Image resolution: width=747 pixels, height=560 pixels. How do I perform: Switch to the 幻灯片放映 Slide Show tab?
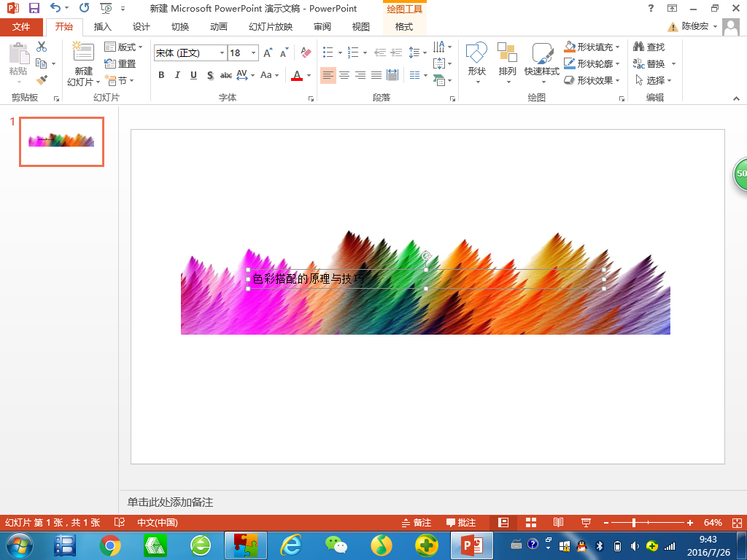[x=271, y=27]
